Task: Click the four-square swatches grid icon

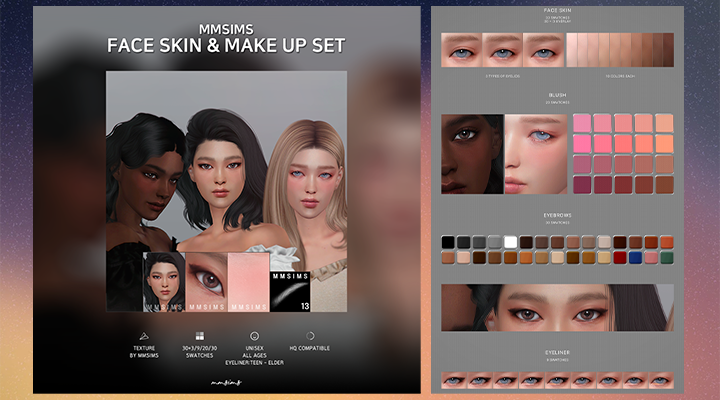Action: point(199,336)
